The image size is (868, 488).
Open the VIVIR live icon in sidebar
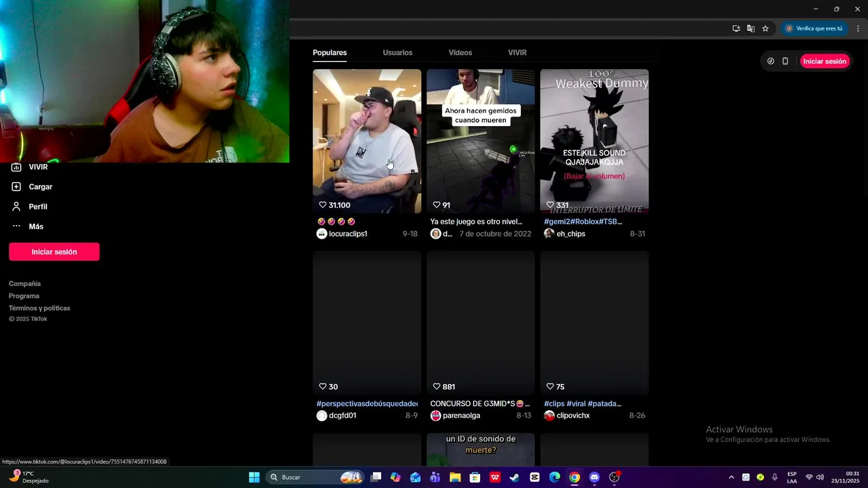pyautogui.click(x=16, y=167)
